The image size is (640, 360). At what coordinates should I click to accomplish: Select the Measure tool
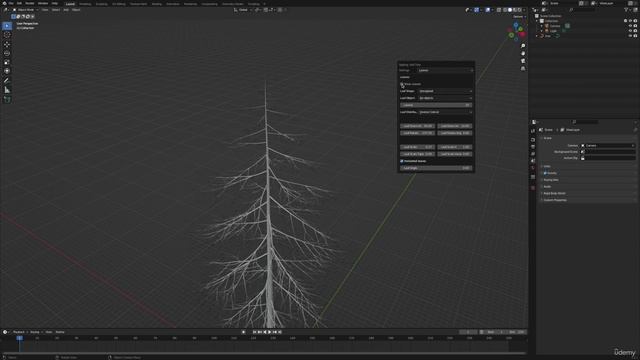pos(7,90)
